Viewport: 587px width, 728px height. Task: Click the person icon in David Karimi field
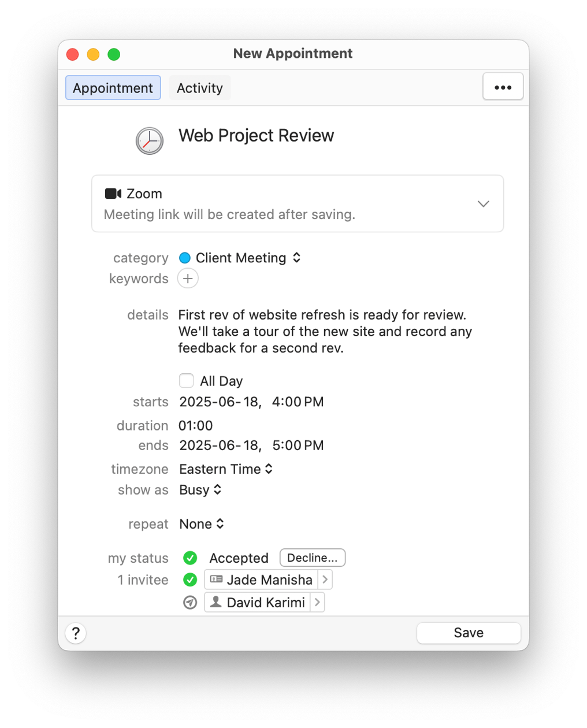(216, 602)
